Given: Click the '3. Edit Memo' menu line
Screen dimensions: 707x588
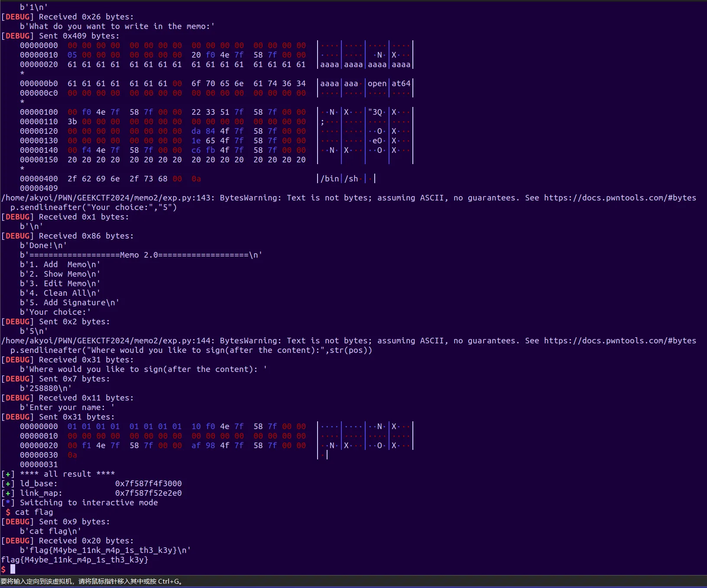Looking at the screenshot, I should pyautogui.click(x=60, y=283).
